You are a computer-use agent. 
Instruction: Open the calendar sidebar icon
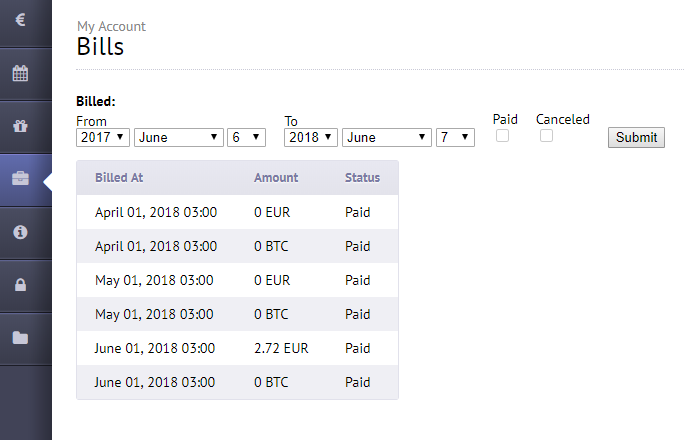[x=21, y=73]
